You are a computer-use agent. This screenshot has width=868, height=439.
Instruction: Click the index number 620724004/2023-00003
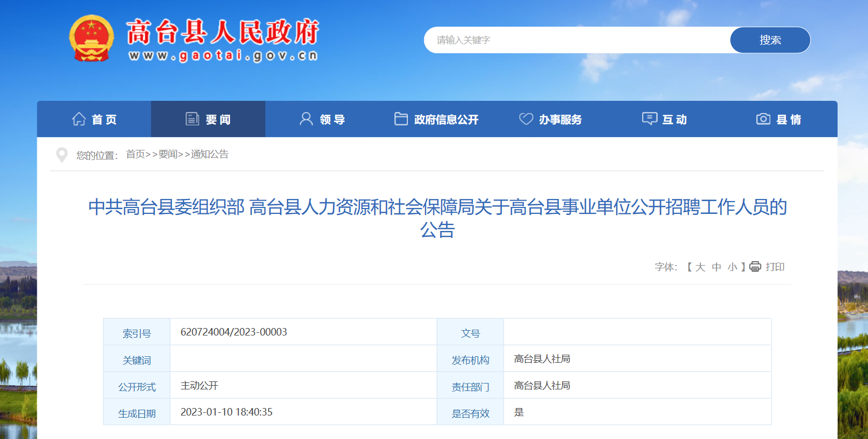click(234, 332)
